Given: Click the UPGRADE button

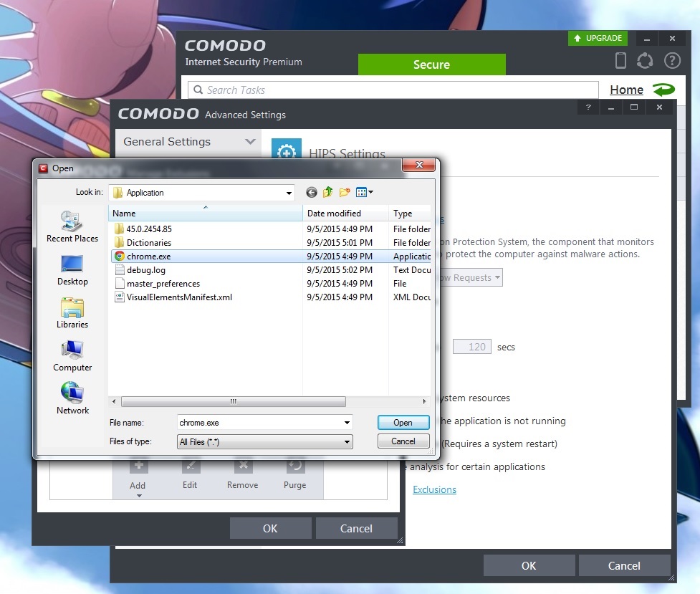Looking at the screenshot, I should click(598, 38).
